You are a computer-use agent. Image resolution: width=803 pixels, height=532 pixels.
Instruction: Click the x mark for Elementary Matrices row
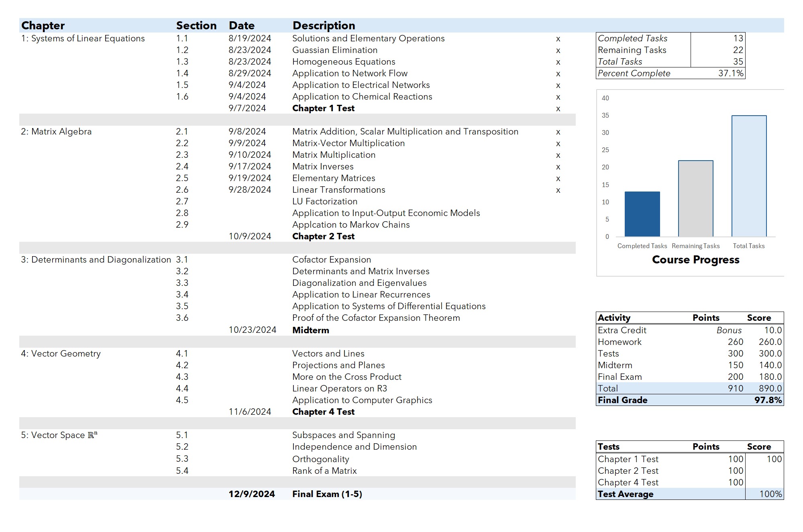click(558, 179)
